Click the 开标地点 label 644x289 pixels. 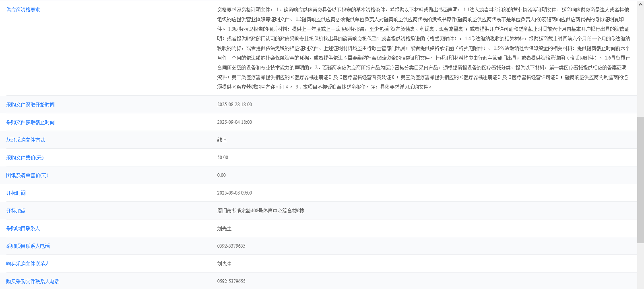pyautogui.click(x=16, y=211)
